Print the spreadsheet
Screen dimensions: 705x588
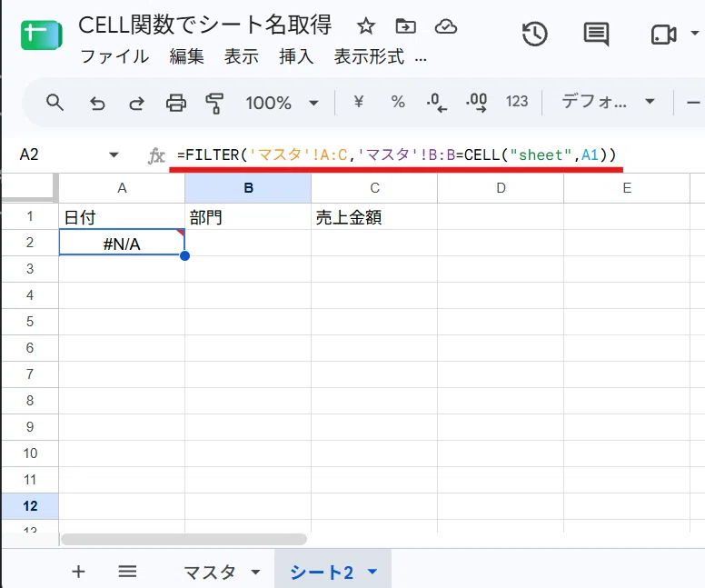(x=176, y=103)
